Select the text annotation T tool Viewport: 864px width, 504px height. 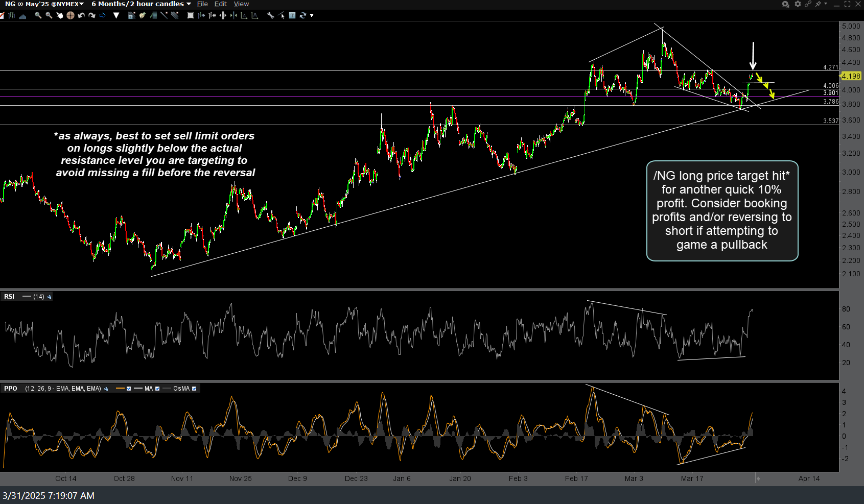[292, 15]
